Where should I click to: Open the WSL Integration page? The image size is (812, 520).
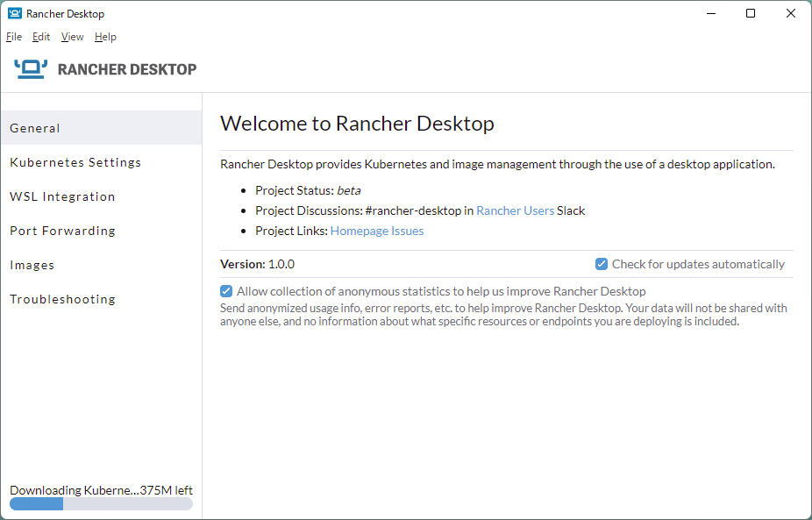coord(102,196)
